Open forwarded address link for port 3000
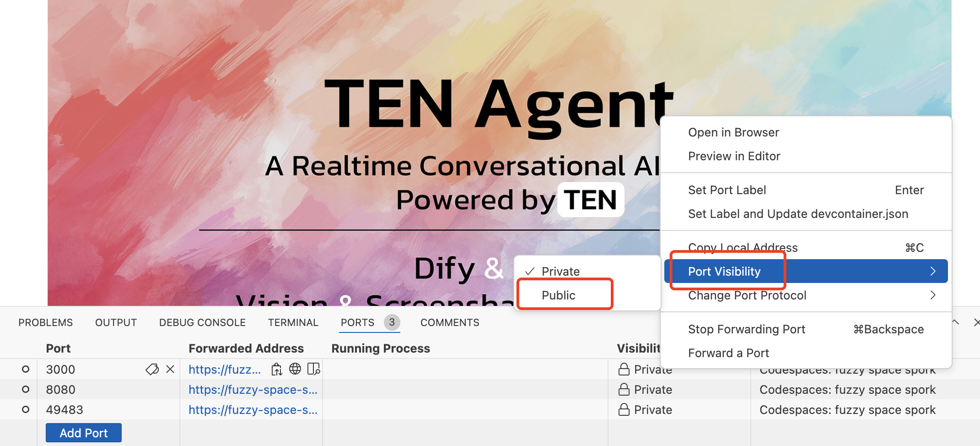Image resolution: width=980 pixels, height=446 pixels. [x=225, y=369]
